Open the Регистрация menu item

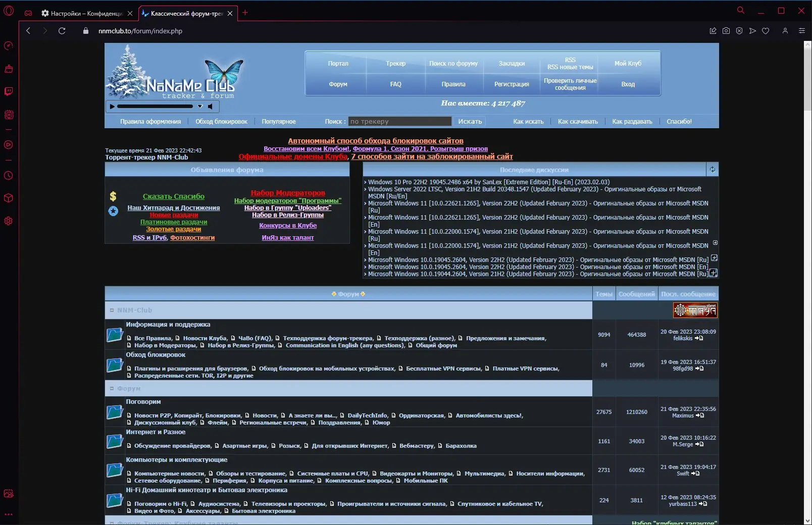512,84
